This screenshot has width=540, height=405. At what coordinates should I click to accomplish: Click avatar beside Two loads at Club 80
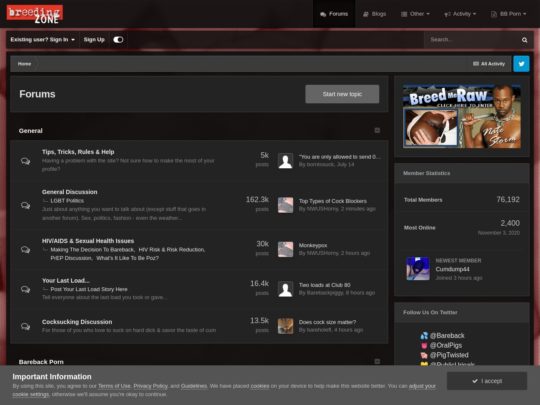pos(285,289)
